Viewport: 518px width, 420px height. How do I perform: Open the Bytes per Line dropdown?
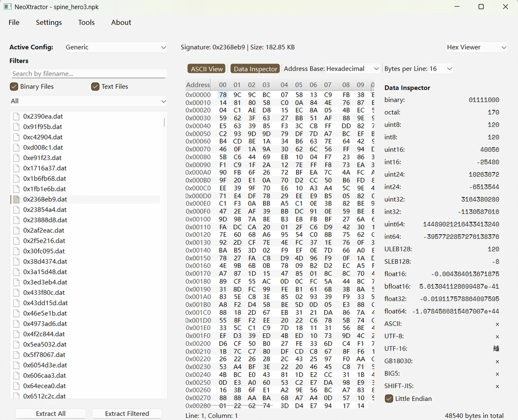point(441,69)
